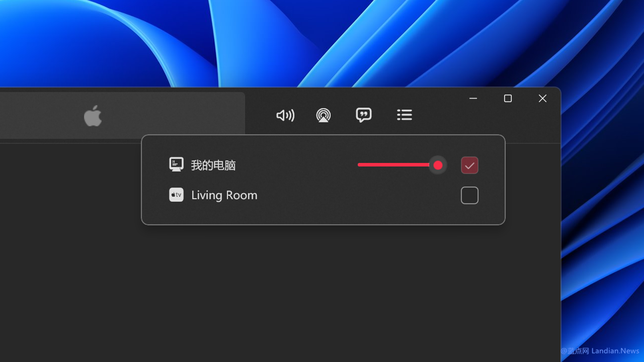This screenshot has width=644, height=362.
Task: Maximize the Apple Music window
Action: [x=508, y=99]
